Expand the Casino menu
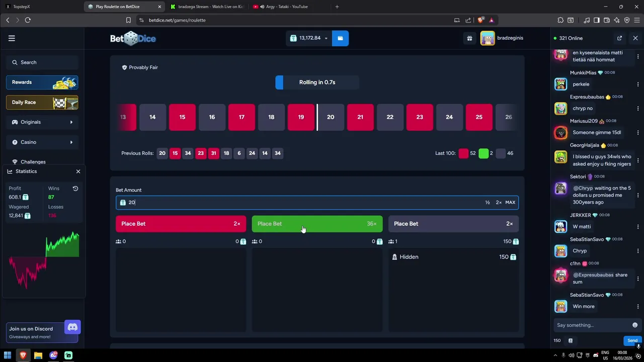This screenshot has width=644, height=362. point(42,142)
